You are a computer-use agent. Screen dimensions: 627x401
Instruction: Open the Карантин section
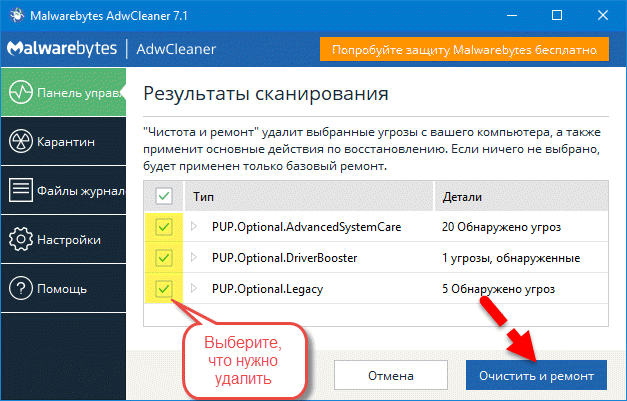[63, 142]
